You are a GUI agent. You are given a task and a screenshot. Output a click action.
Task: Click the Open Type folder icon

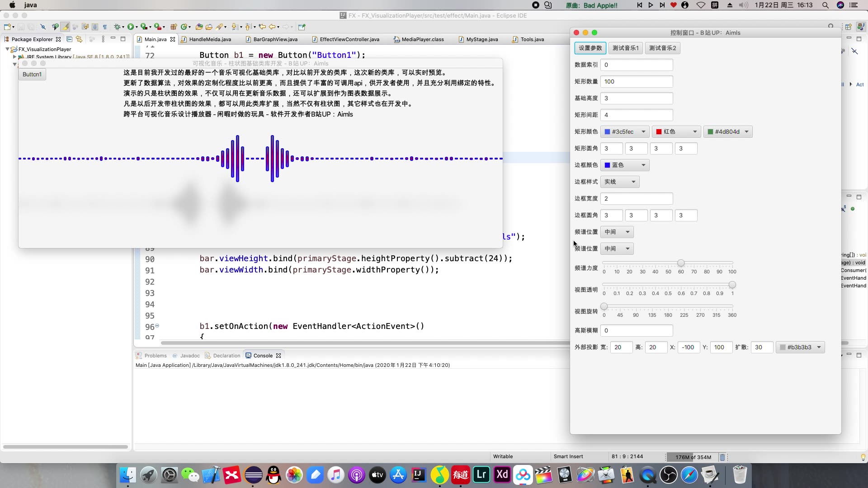[x=199, y=27]
